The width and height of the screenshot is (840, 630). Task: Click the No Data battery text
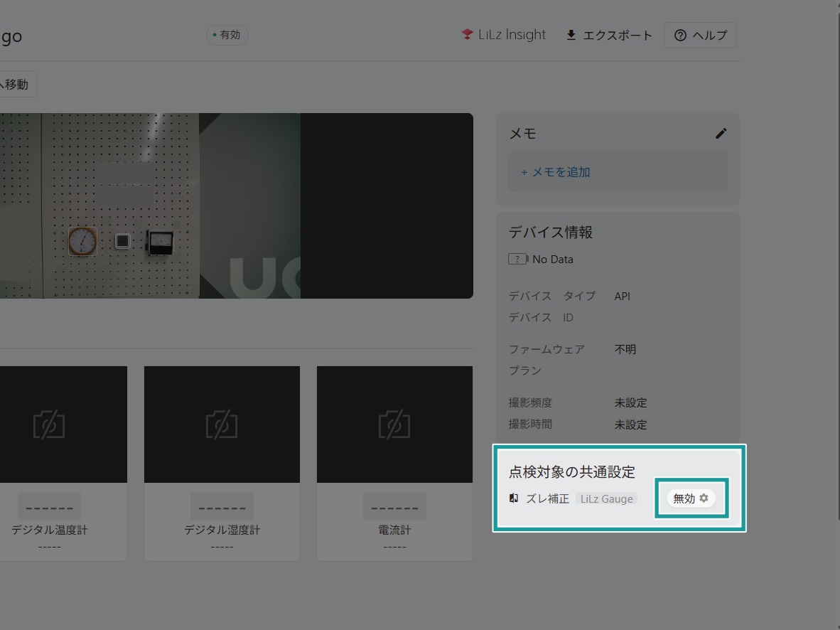coord(553,260)
